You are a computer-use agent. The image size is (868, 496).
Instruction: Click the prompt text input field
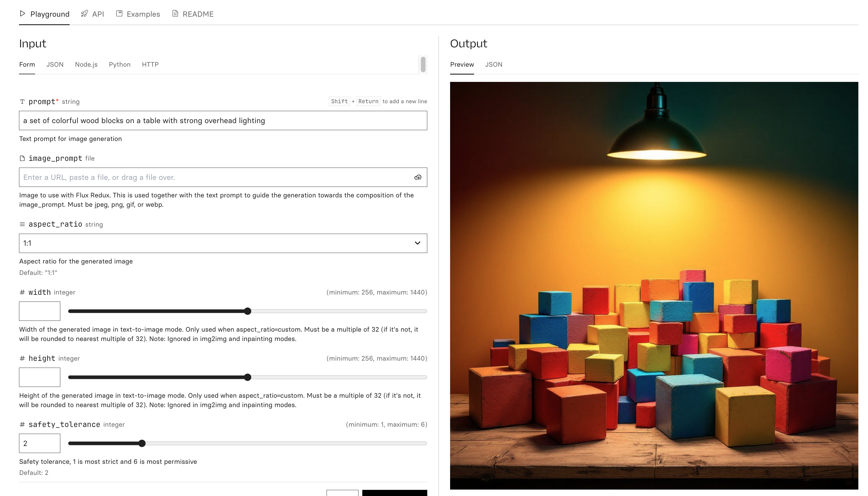click(x=223, y=120)
